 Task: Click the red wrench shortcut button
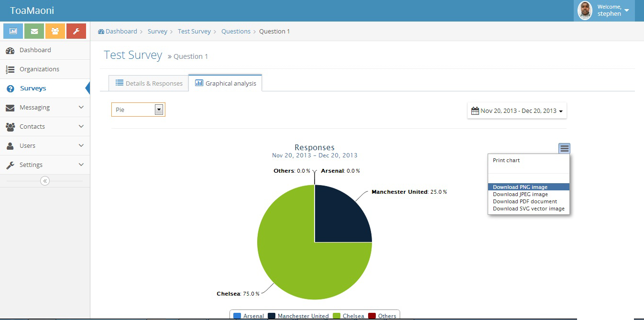click(x=76, y=31)
